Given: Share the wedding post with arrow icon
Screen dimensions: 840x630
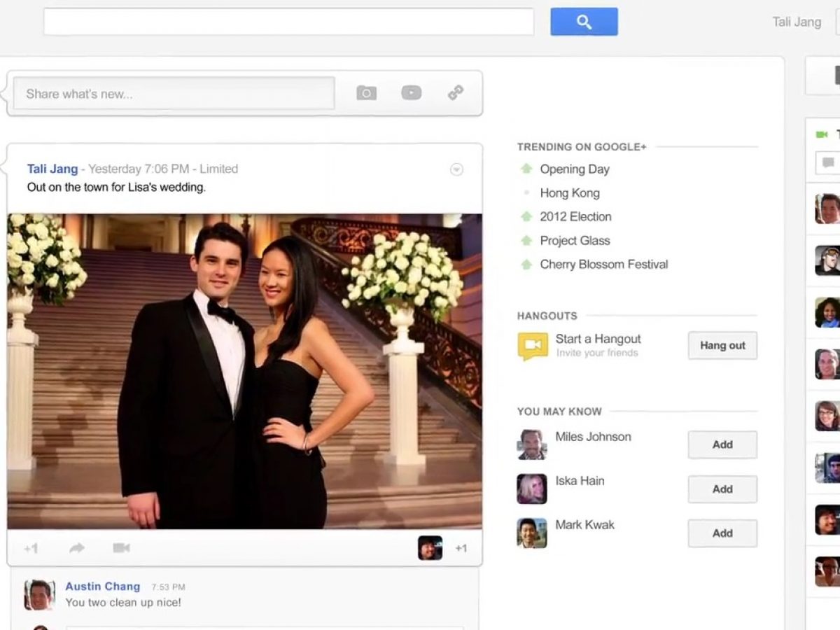Looking at the screenshot, I should pyautogui.click(x=77, y=548).
